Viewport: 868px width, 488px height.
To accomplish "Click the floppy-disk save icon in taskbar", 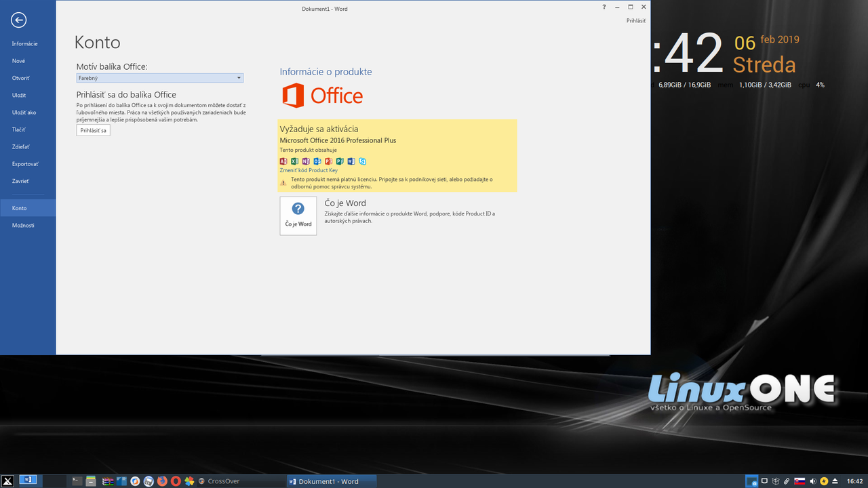I will click(149, 481).
